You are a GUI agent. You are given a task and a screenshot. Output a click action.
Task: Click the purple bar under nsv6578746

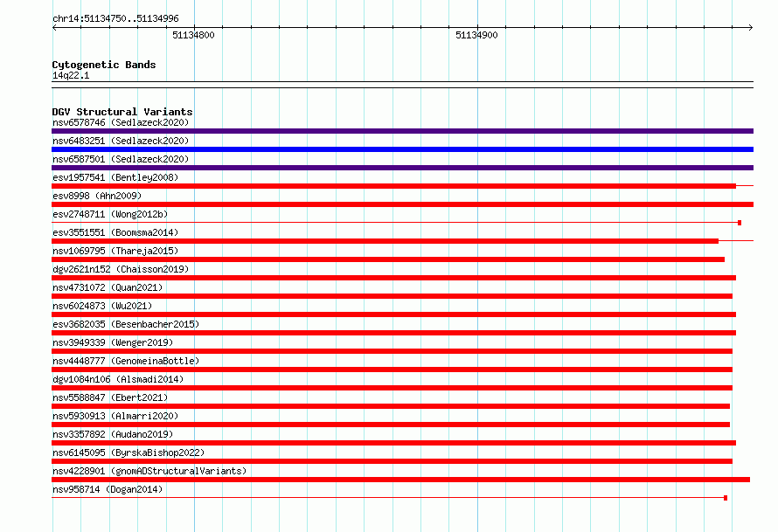[x=402, y=131]
